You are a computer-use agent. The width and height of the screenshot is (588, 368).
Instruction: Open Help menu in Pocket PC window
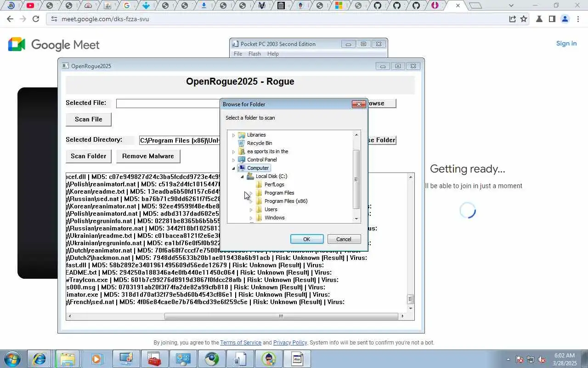tap(273, 54)
